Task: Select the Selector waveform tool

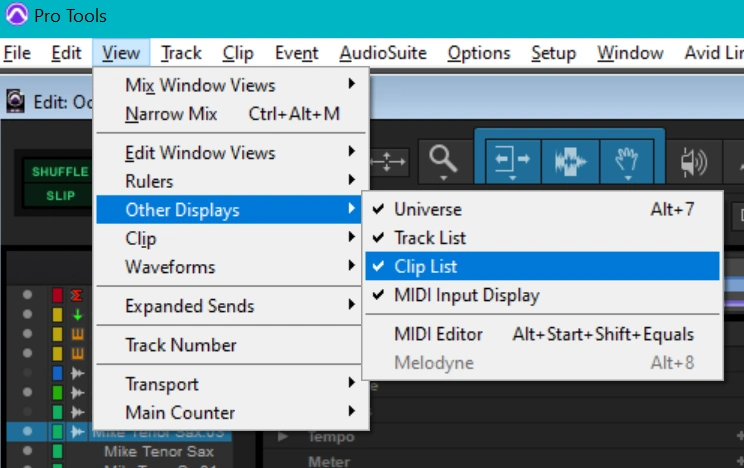Action: pos(569,161)
